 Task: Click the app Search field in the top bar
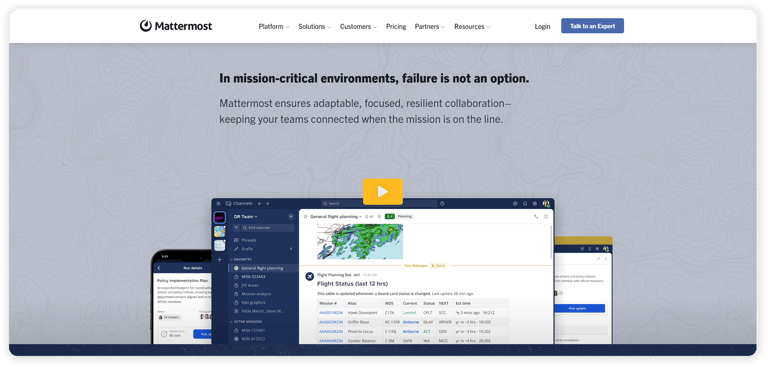(379, 203)
